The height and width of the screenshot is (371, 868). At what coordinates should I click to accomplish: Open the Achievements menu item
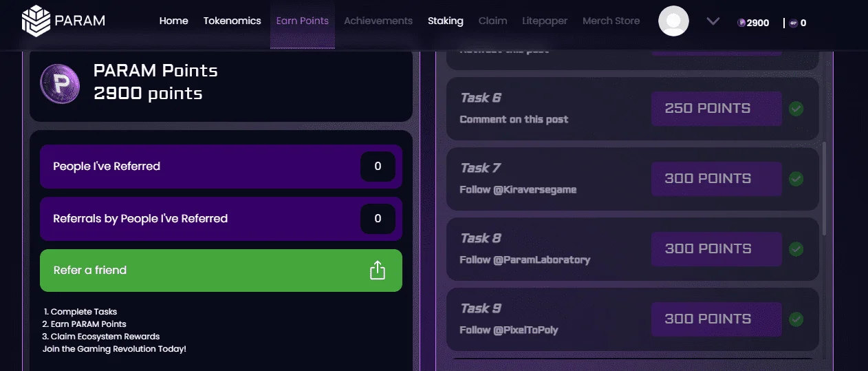coord(378,21)
